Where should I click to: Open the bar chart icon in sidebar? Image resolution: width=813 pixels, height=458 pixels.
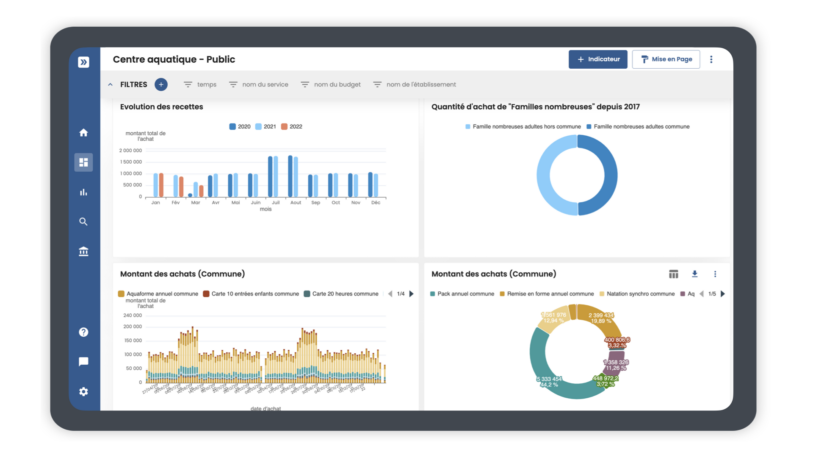(83, 192)
